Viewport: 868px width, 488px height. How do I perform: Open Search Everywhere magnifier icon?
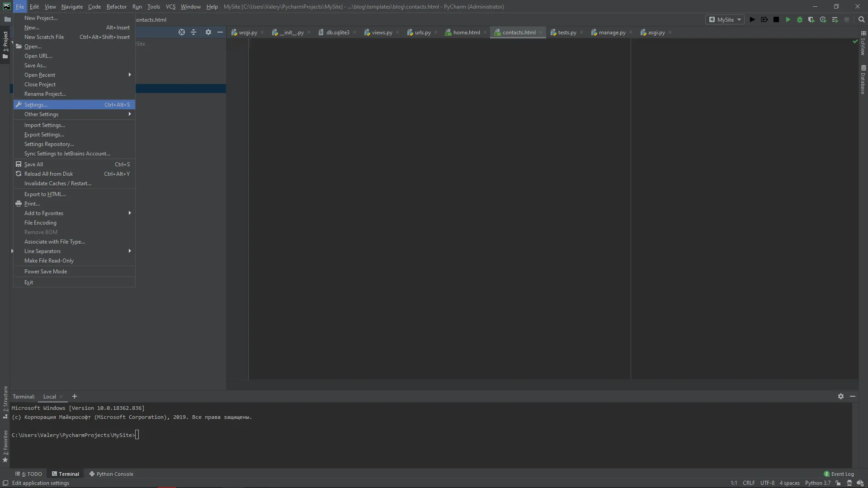coord(862,20)
